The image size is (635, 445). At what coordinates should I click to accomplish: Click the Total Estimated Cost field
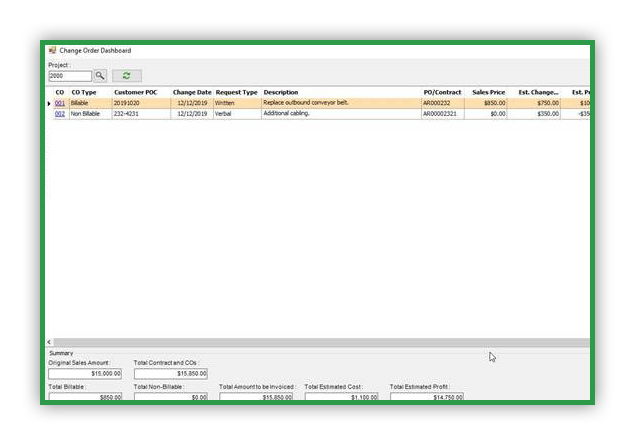[x=342, y=396]
